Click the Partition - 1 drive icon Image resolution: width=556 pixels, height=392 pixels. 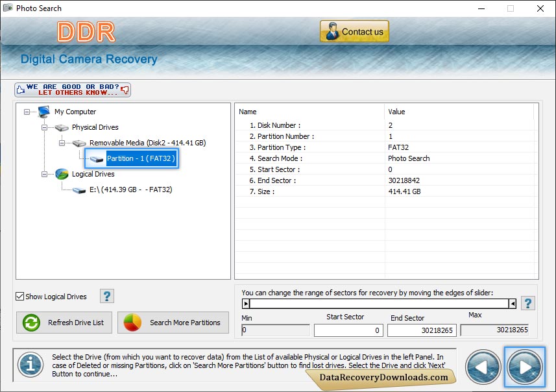click(x=96, y=159)
